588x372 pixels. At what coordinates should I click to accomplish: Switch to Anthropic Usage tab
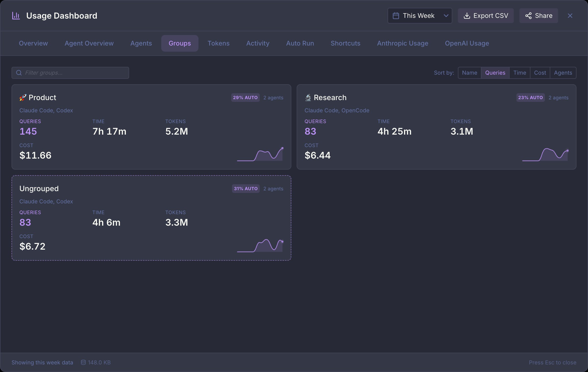[x=403, y=43]
